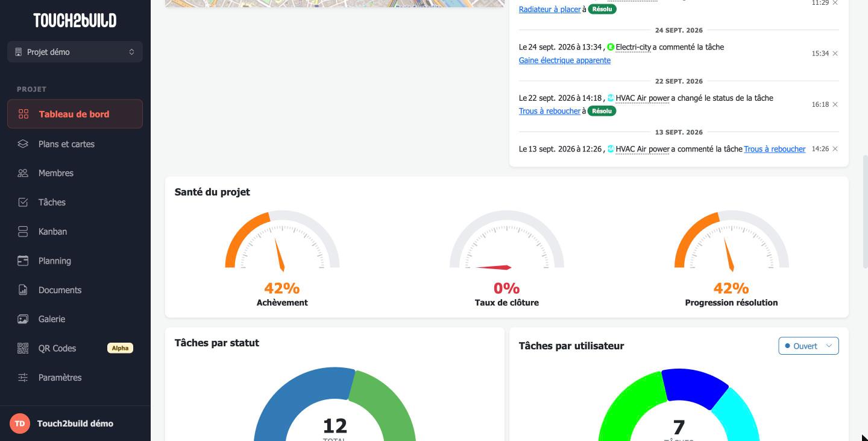
Task: Dismiss the 16:18 activity entry
Action: pos(835,104)
